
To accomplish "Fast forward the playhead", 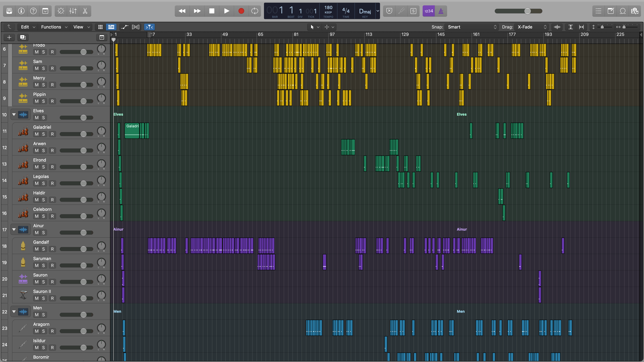I will coord(197,11).
